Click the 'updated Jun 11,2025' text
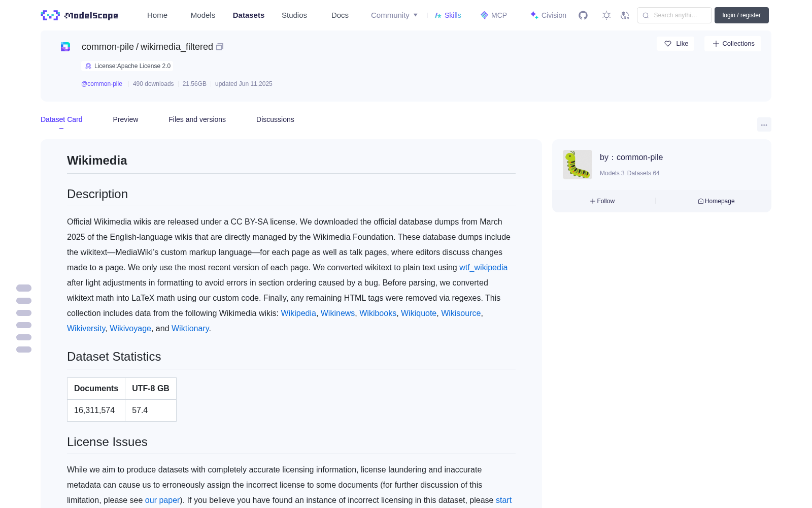Screen dimensions: 812x508 point(244,84)
